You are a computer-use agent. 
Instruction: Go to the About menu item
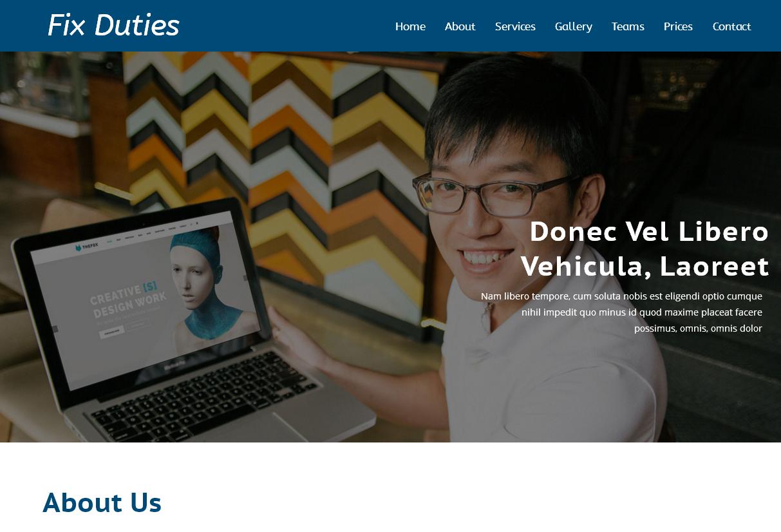(x=460, y=26)
